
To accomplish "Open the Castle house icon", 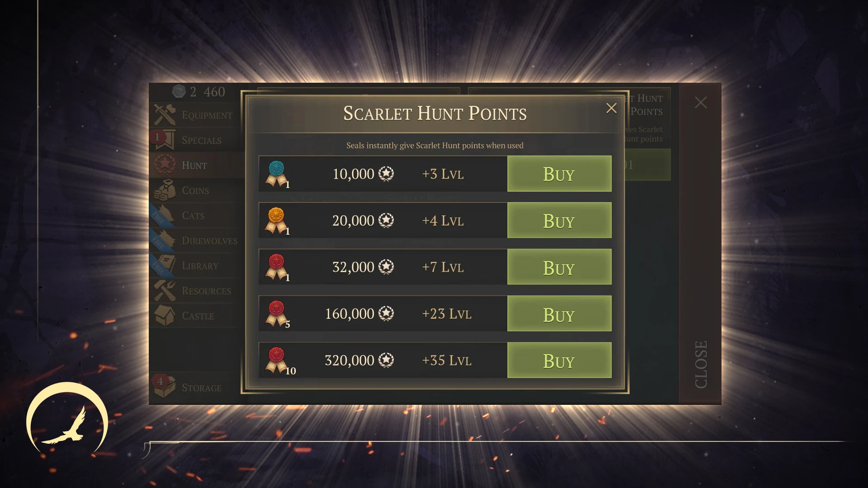I will click(165, 316).
